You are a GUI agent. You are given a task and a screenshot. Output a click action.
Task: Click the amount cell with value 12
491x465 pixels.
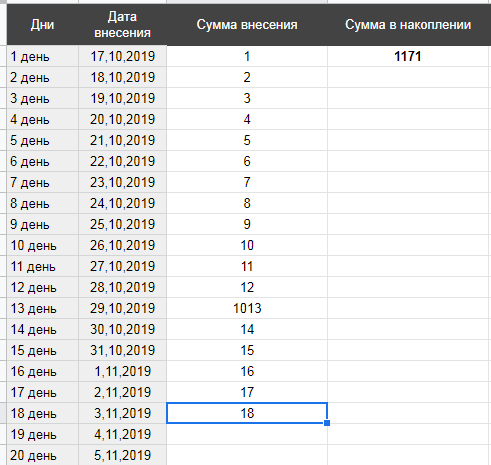tap(247, 287)
